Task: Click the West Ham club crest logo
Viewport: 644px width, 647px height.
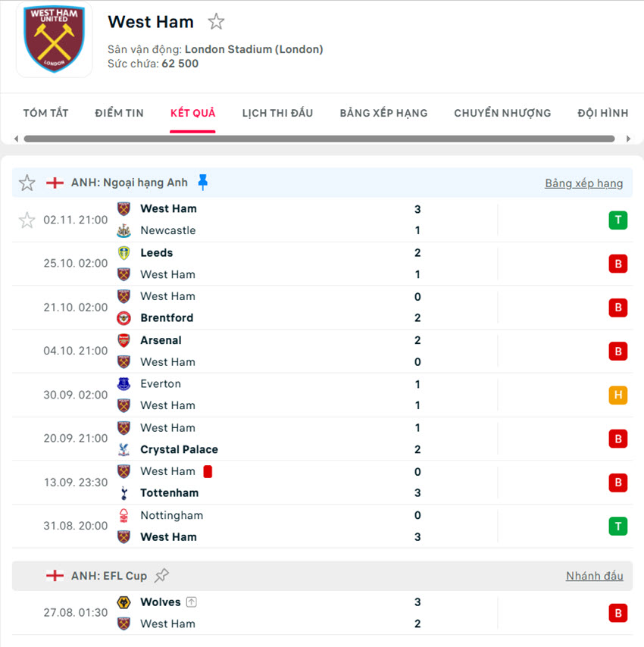Action: (x=53, y=39)
